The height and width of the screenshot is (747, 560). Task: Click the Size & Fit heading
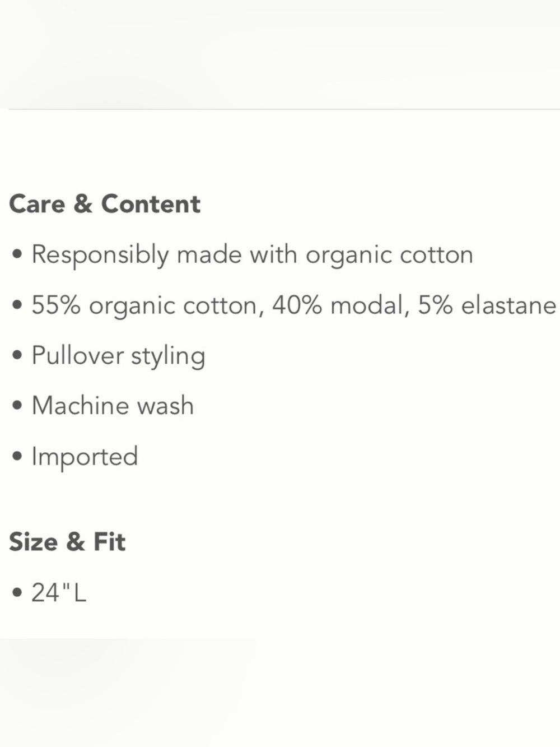coord(67,542)
